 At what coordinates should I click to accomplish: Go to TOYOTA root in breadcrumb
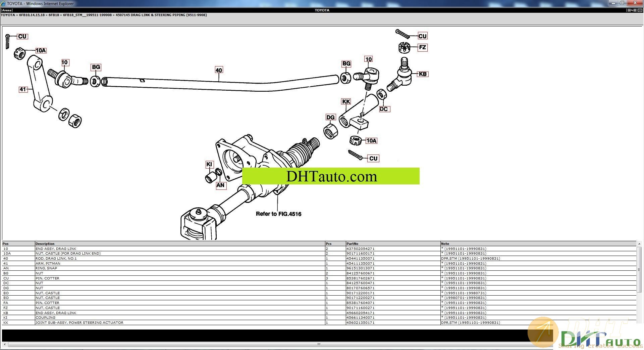(x=8, y=15)
